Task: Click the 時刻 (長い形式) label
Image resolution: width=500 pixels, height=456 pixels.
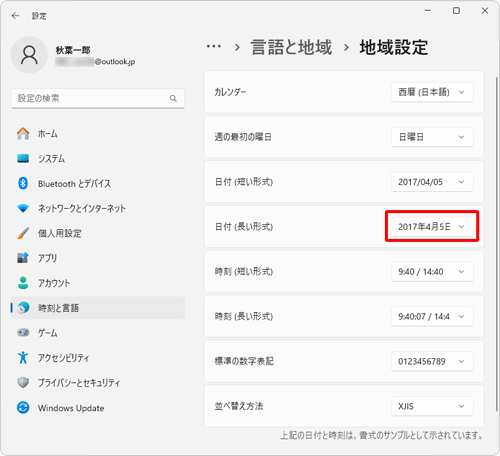Action: (244, 316)
